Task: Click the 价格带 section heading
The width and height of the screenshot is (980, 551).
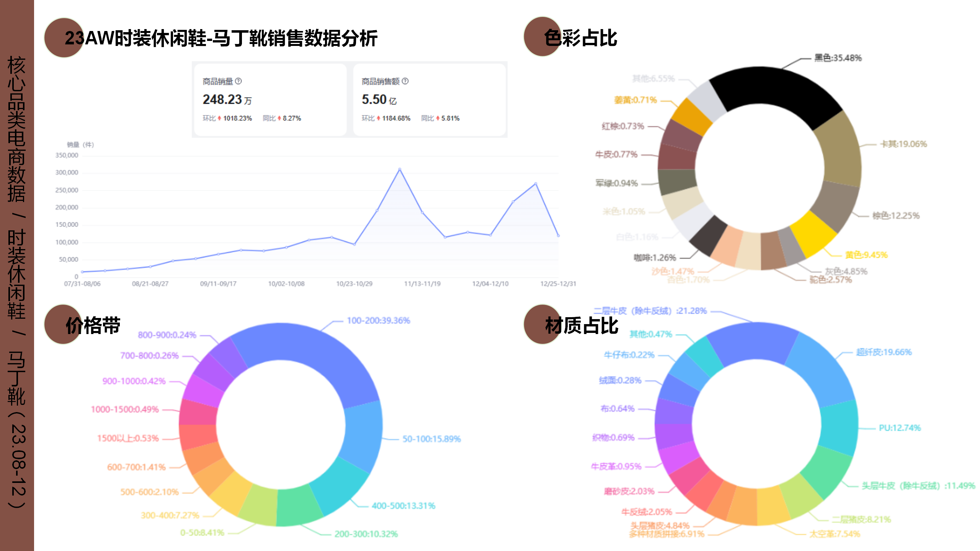Action: (x=93, y=326)
